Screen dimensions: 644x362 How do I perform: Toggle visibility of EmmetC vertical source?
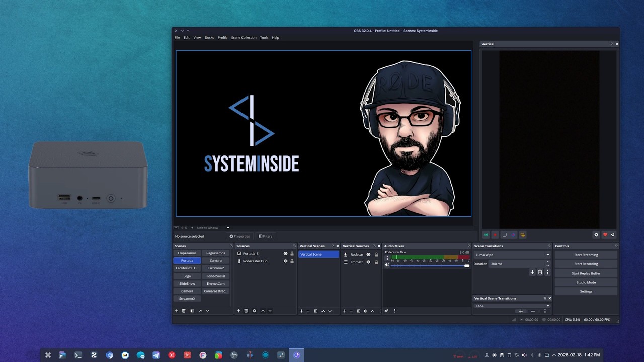pos(368,262)
